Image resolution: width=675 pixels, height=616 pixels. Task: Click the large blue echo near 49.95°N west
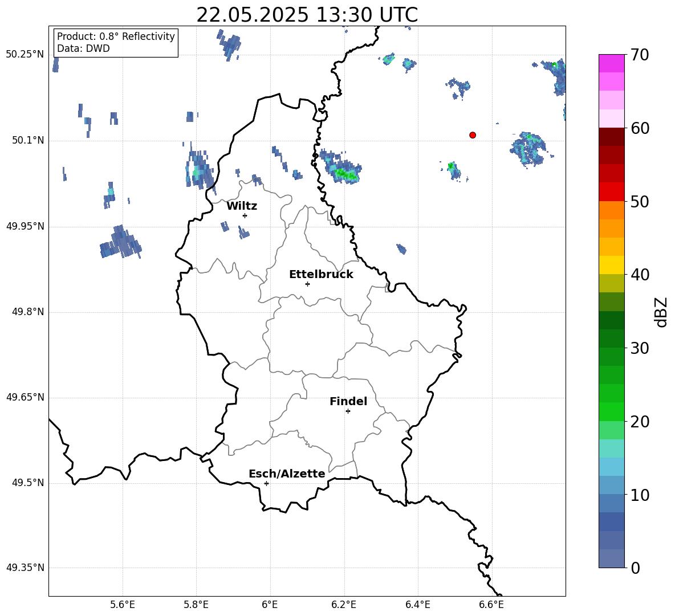120,243
